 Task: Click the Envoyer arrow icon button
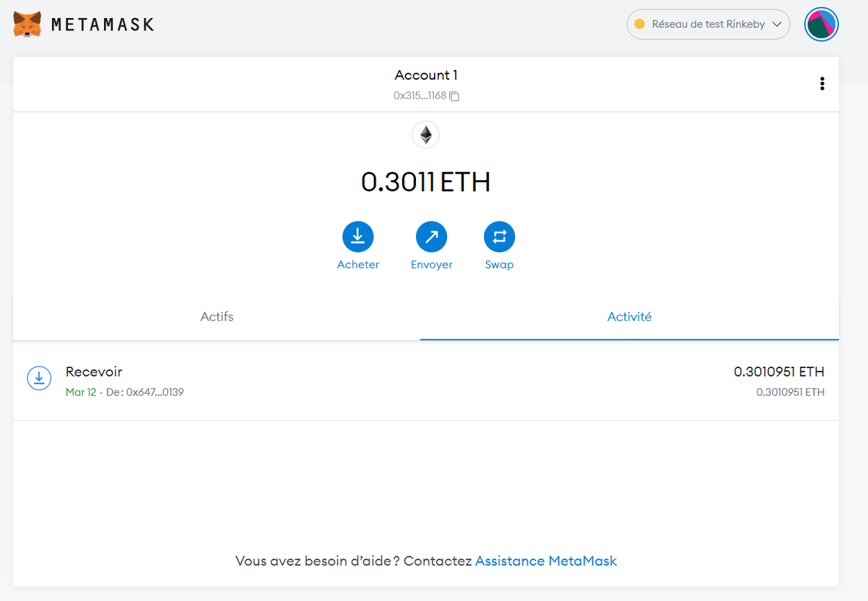(x=431, y=236)
